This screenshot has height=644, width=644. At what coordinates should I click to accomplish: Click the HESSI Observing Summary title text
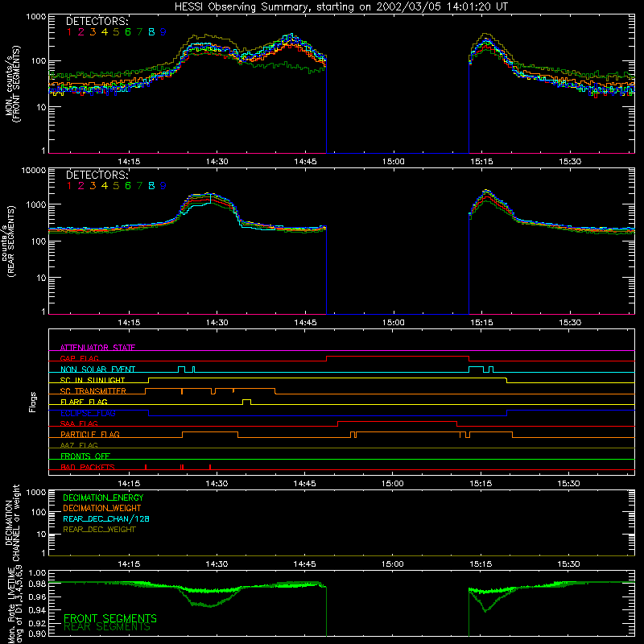(x=341, y=6)
